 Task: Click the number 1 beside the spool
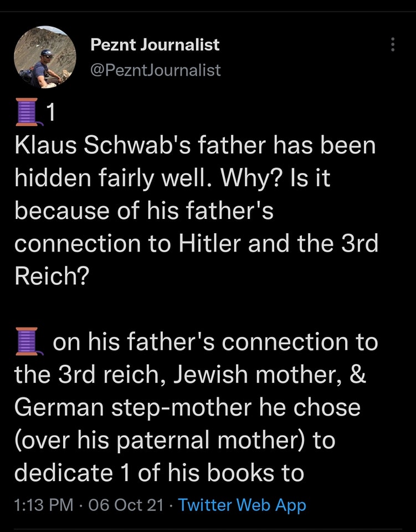(50, 113)
